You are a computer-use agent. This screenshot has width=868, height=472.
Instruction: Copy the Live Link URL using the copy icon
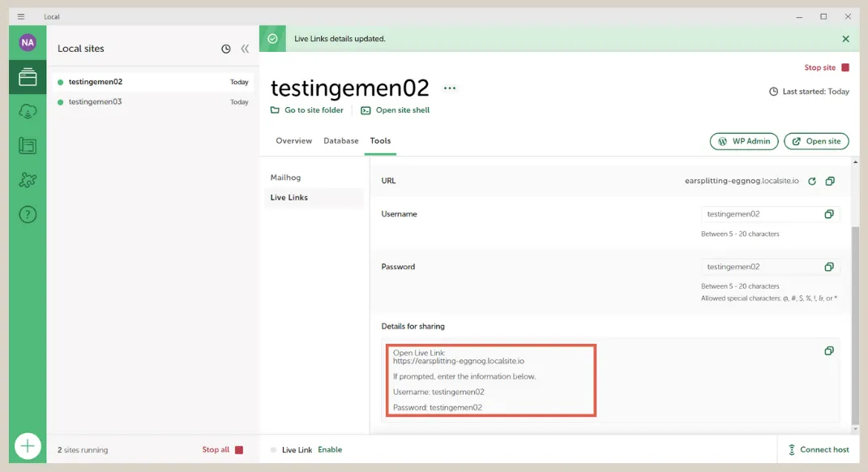coord(829,181)
